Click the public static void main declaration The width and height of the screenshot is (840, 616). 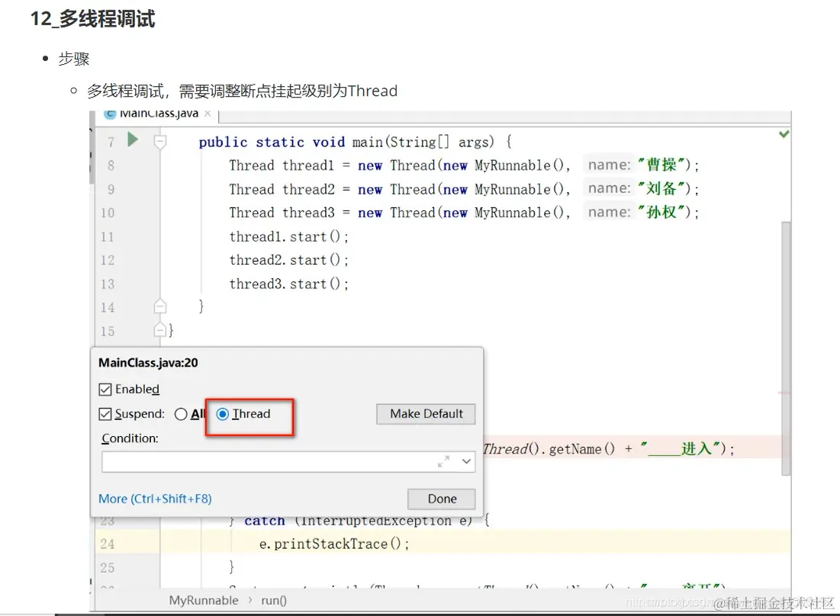pyautogui.click(x=356, y=142)
